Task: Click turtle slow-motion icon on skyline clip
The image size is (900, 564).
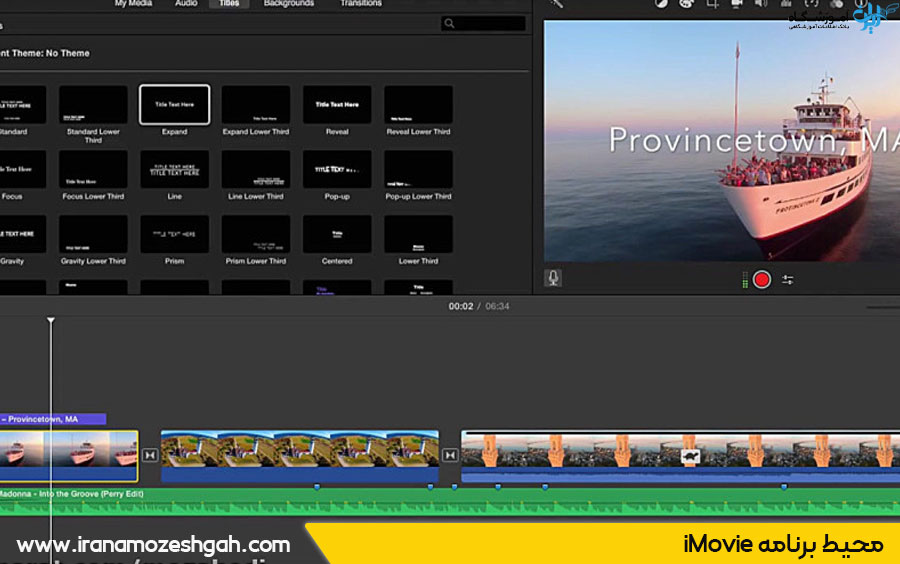Action: pyautogui.click(x=690, y=456)
